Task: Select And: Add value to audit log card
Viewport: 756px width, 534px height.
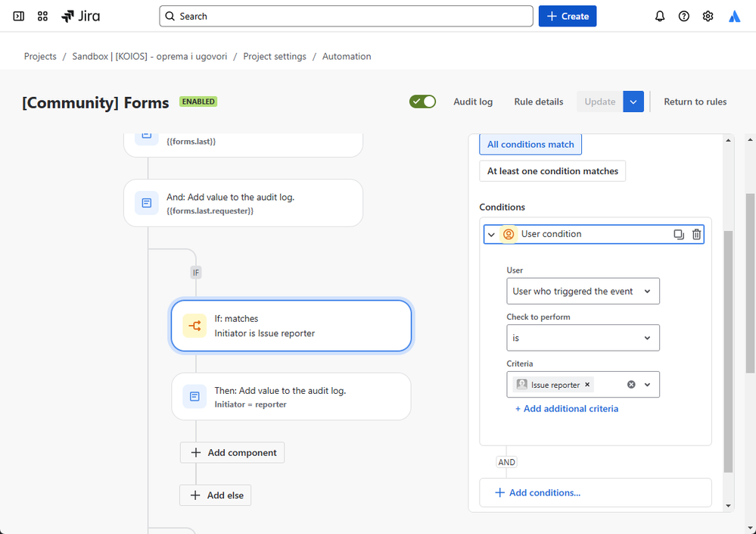Action: (x=244, y=203)
